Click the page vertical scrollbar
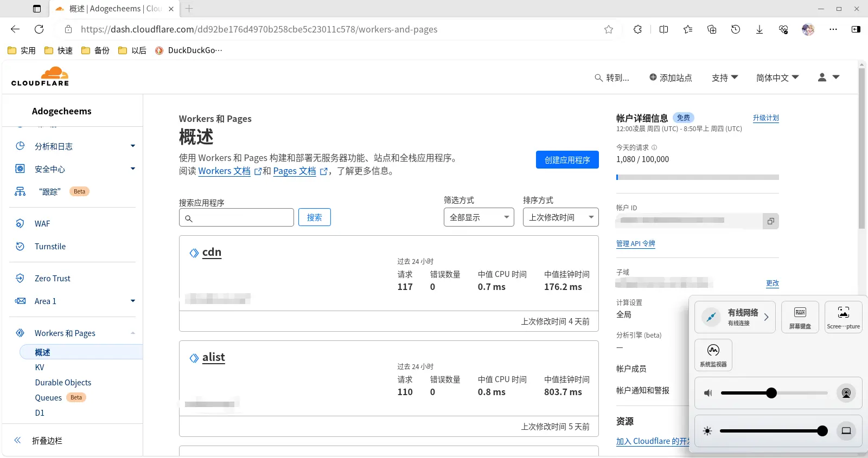Screen dimensions: 868x458 tap(862, 147)
